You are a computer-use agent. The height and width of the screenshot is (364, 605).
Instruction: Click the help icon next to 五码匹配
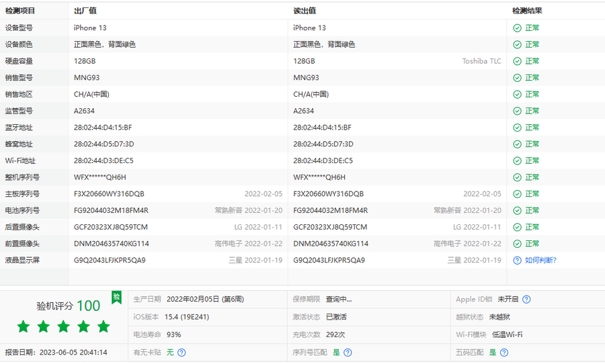point(504,352)
